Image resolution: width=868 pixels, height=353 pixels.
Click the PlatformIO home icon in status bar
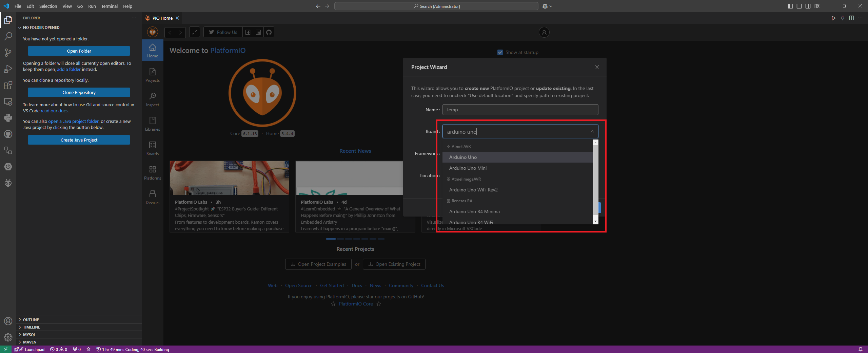88,349
